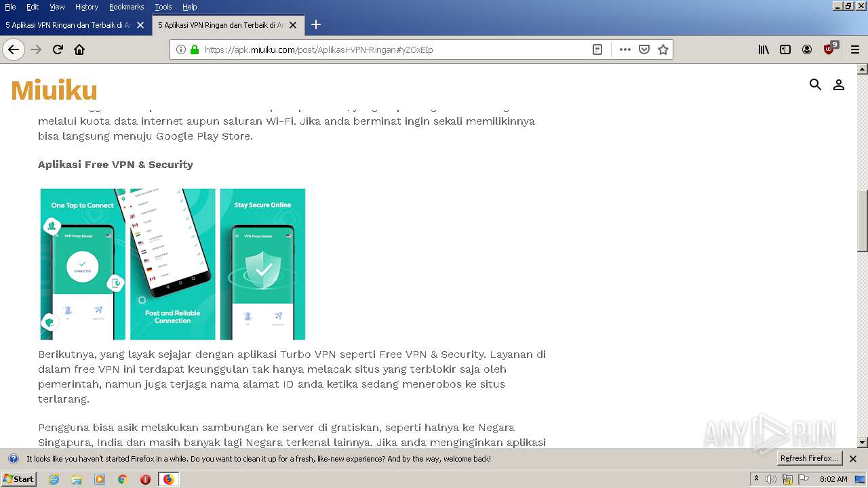The height and width of the screenshot is (488, 868).
Task: Launch Internet Explorer from taskbar
Action: click(x=54, y=479)
